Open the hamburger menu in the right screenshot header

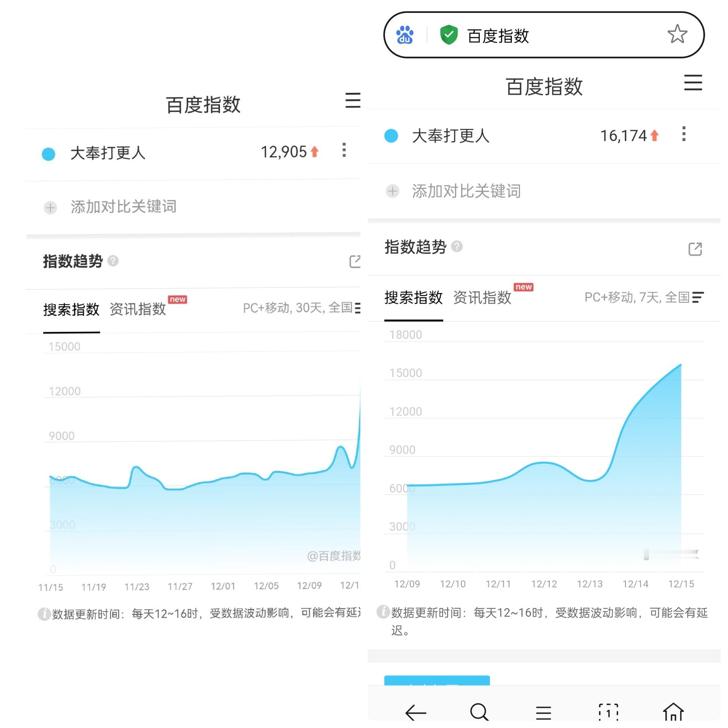(x=693, y=83)
